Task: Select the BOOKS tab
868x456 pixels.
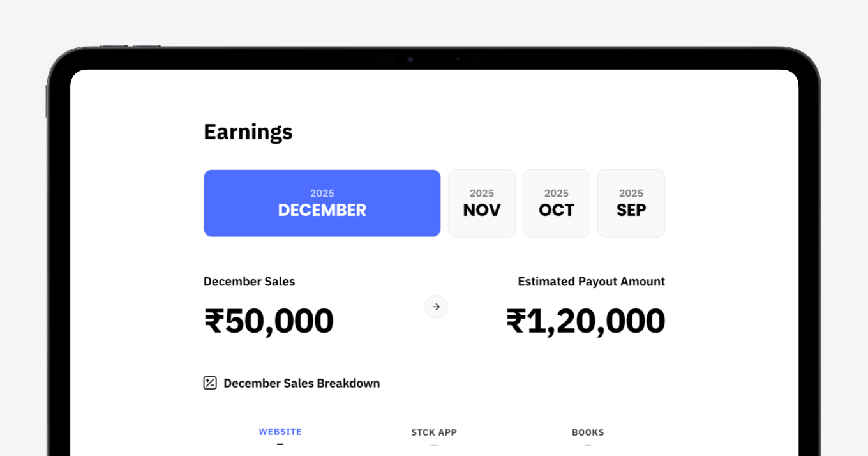Action: 588,432
